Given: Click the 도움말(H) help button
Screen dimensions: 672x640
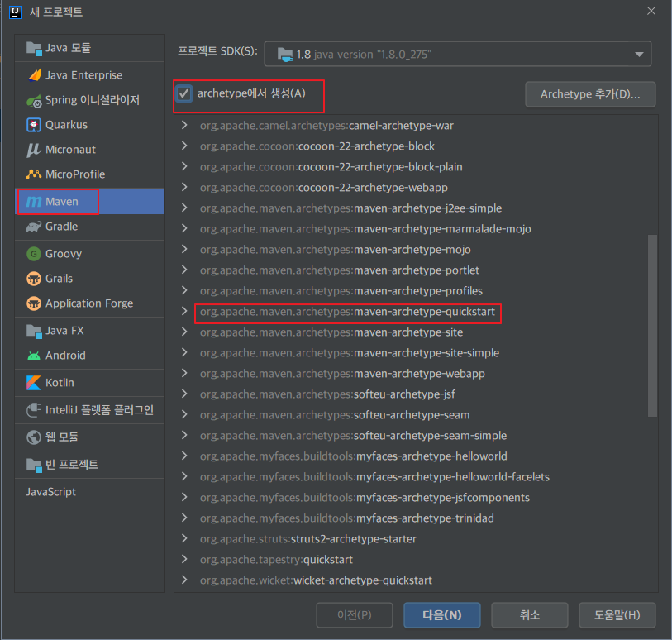Looking at the screenshot, I should pyautogui.click(x=617, y=615).
